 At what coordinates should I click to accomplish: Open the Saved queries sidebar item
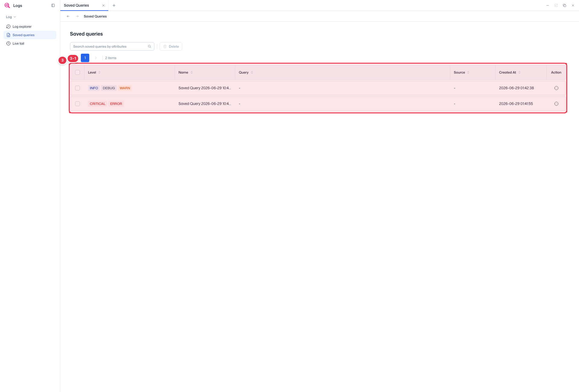[x=30, y=35]
